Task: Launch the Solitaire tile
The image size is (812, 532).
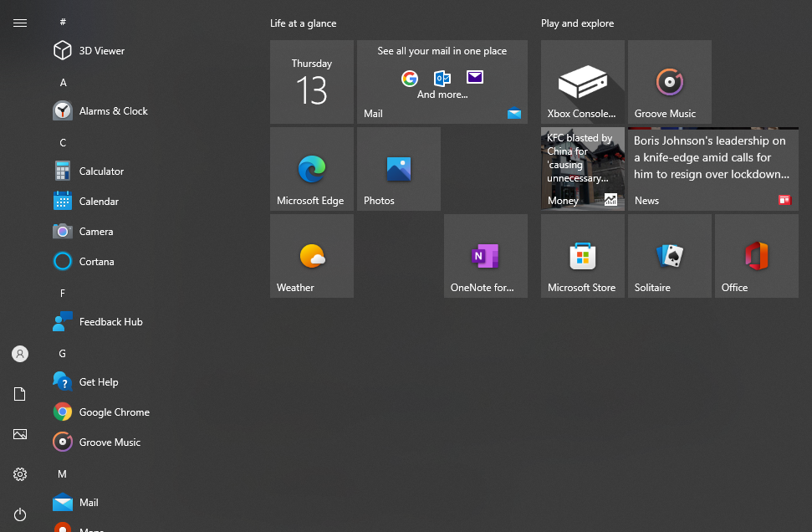Action: click(670, 256)
